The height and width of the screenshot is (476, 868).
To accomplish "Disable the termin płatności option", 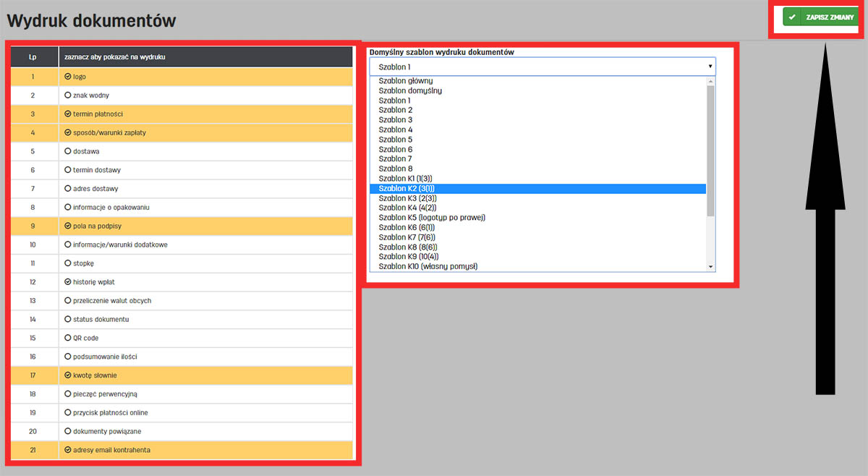I will tap(68, 114).
